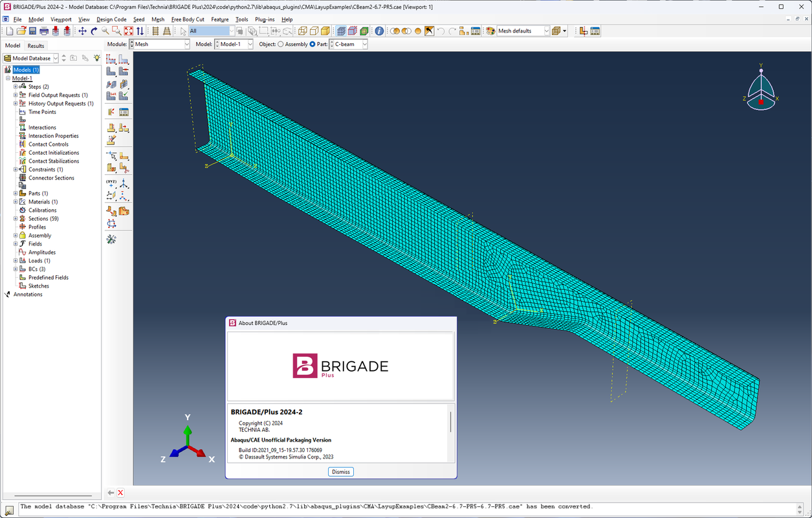Open the color code palette icon
Image resolution: width=812 pixels, height=518 pixels.
tap(490, 30)
